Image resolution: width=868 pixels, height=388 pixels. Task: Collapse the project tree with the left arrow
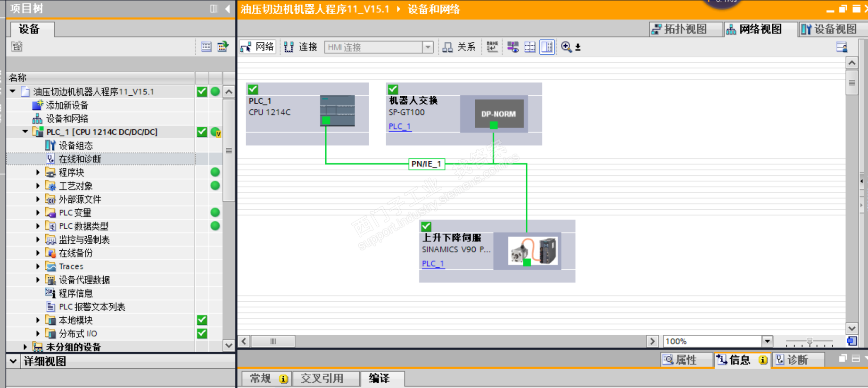[228, 8]
